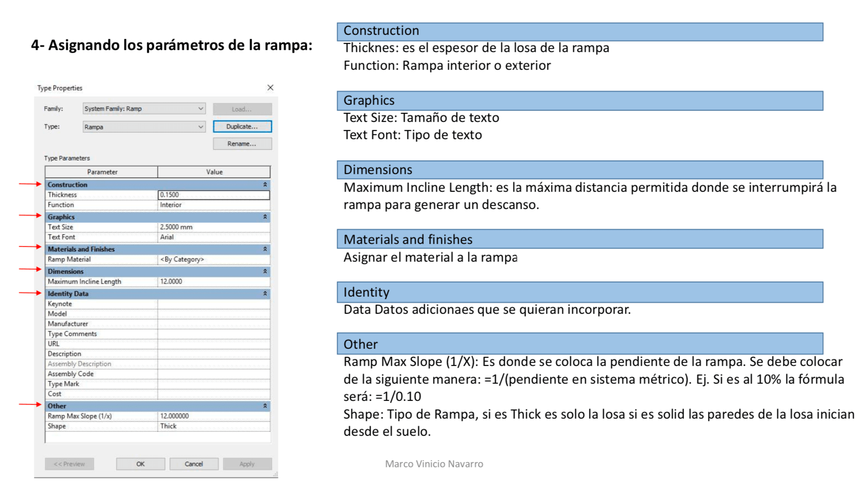Select the Manufacturer parameter label
The height and width of the screenshot is (485, 868).
coord(68,324)
